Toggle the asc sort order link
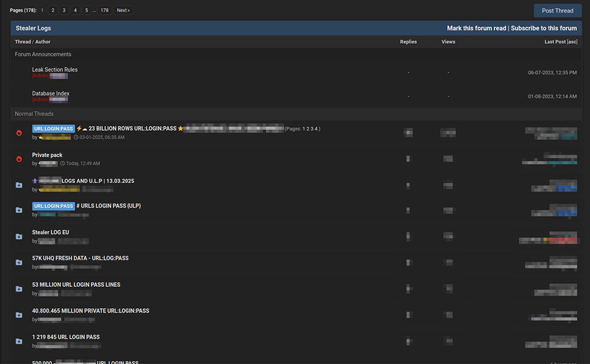The width and height of the screenshot is (590, 364). [572, 42]
